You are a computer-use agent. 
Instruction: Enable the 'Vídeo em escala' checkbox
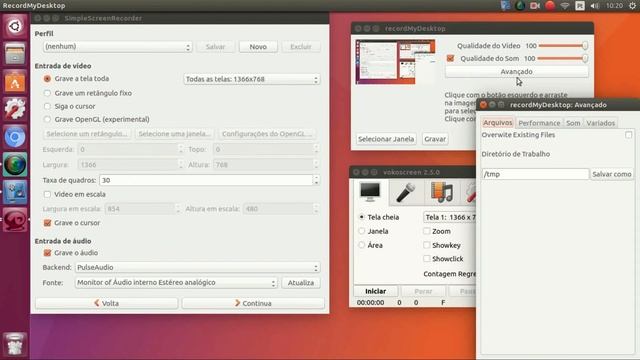(x=47, y=194)
